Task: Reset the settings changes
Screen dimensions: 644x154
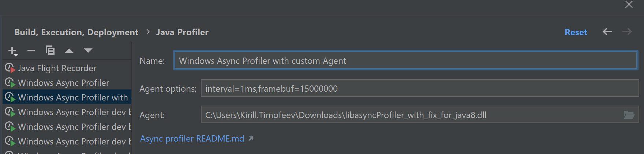Action: tap(576, 32)
